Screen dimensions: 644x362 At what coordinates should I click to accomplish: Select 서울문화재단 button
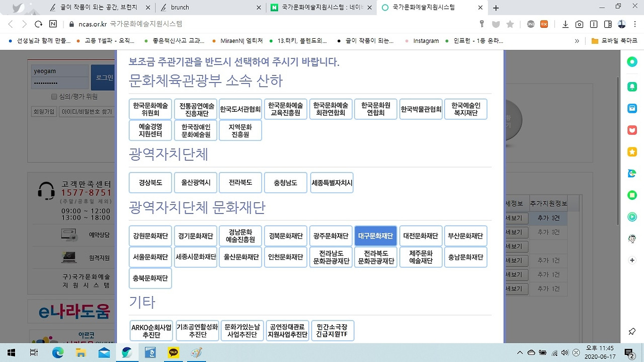(x=150, y=257)
